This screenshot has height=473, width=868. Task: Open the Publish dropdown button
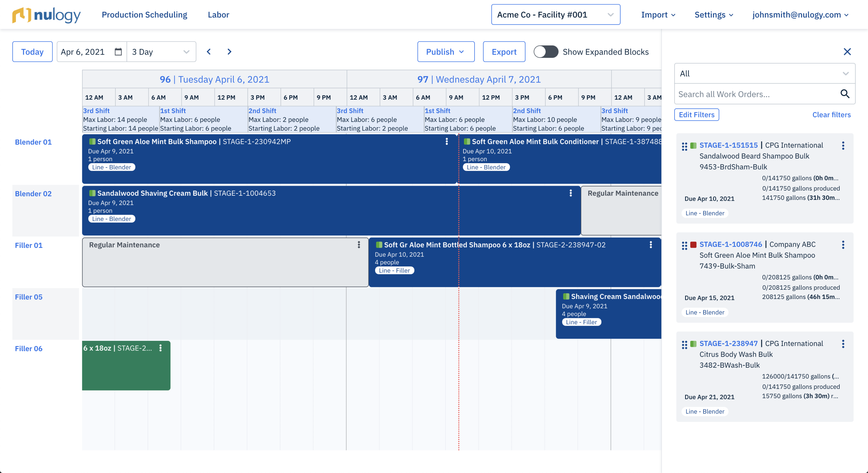pos(446,52)
